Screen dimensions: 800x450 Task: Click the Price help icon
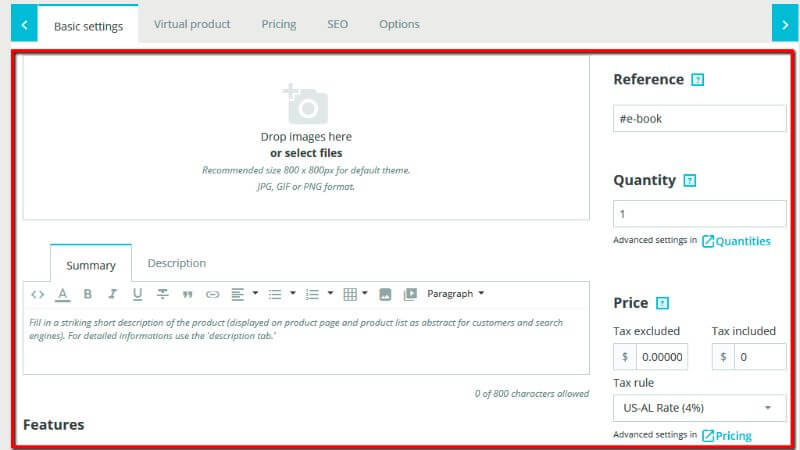pyautogui.click(x=662, y=304)
